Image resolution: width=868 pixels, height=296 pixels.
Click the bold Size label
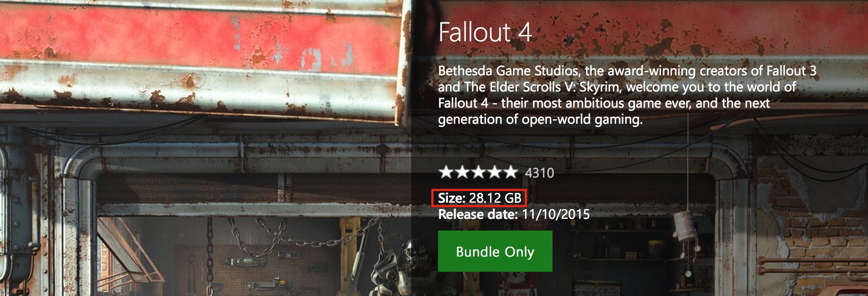click(452, 198)
